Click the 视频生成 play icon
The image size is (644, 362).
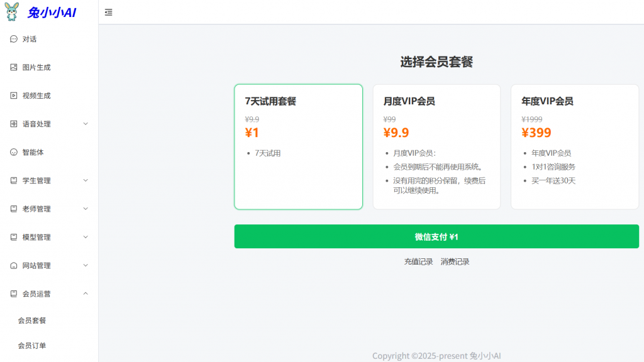pyautogui.click(x=14, y=96)
